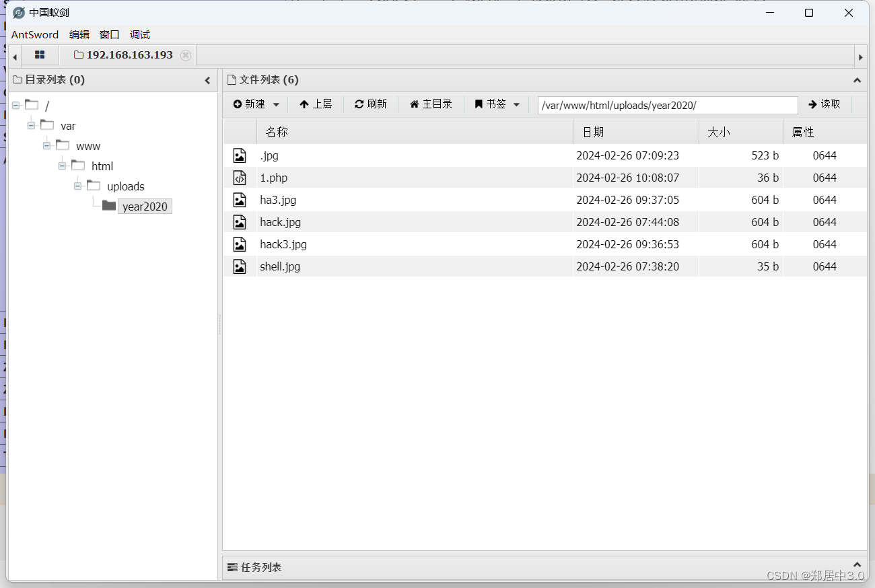Click the path input field
The width and height of the screenshot is (875, 588).
pyautogui.click(x=668, y=105)
